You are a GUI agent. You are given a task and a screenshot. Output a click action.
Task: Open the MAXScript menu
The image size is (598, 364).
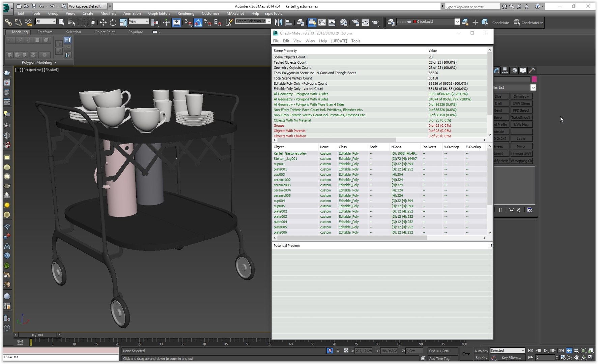coord(235,13)
